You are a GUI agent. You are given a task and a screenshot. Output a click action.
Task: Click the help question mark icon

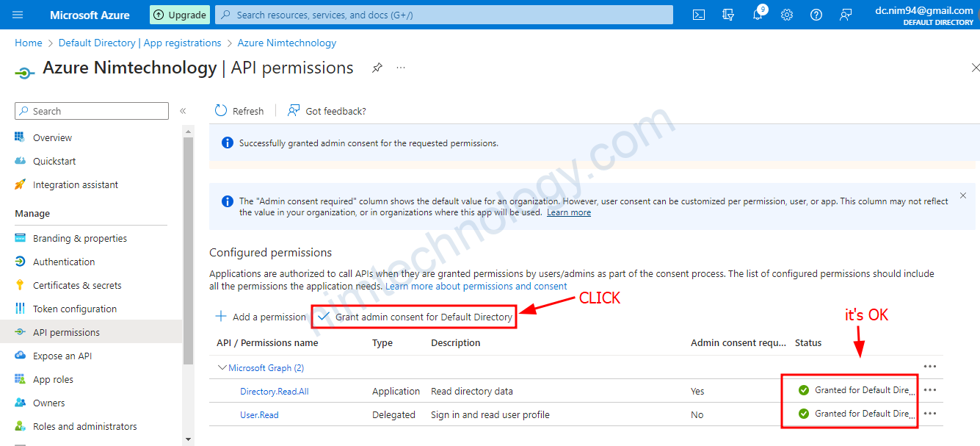816,15
